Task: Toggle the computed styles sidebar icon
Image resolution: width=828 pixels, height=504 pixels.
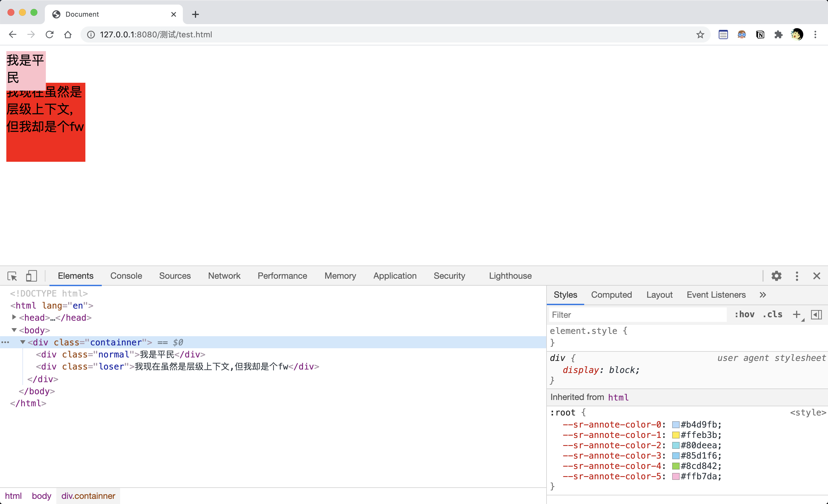Action: pyautogui.click(x=816, y=315)
